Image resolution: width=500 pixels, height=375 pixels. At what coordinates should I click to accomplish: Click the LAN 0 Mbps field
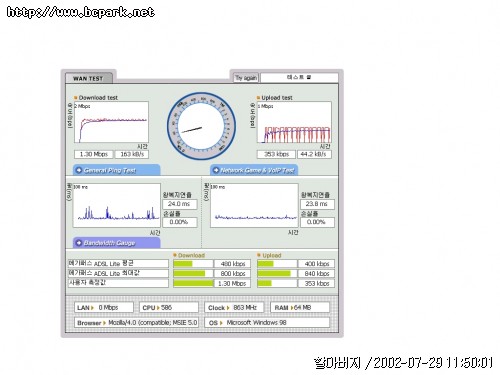(x=104, y=308)
